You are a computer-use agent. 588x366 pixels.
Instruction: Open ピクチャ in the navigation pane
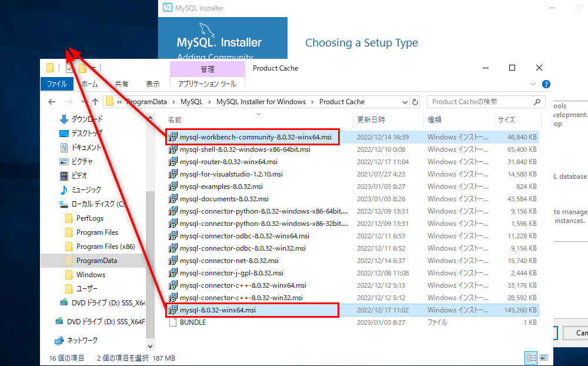(82, 161)
